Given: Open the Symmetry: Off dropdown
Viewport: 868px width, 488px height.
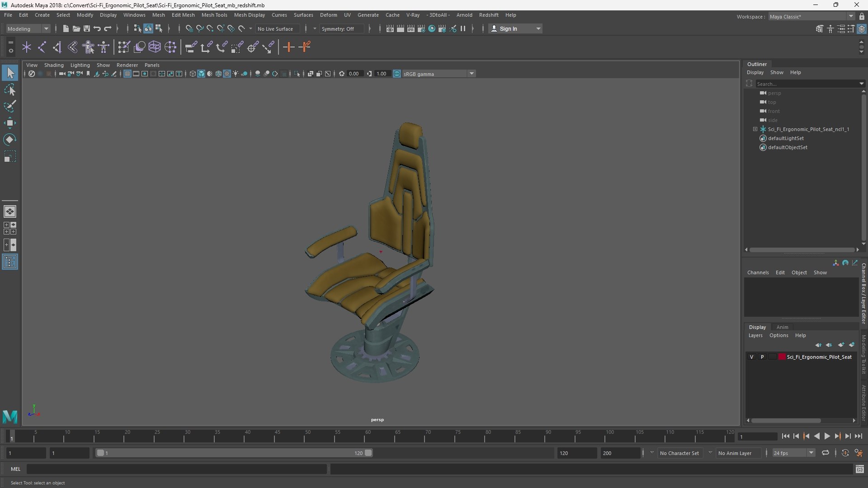Looking at the screenshot, I should pos(341,28).
